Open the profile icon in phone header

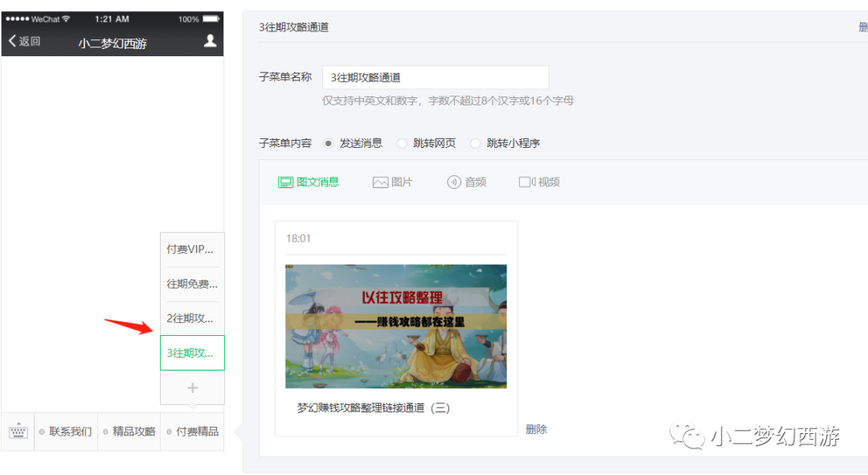click(x=210, y=40)
